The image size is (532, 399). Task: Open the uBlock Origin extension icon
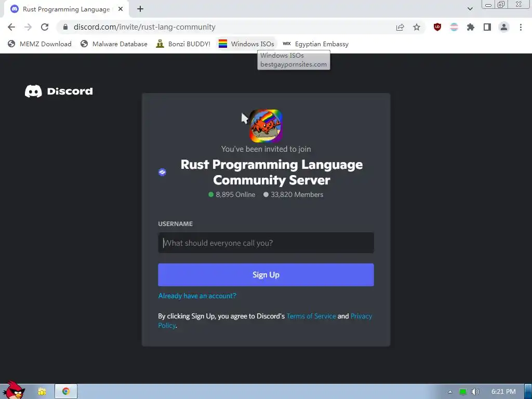(437, 27)
